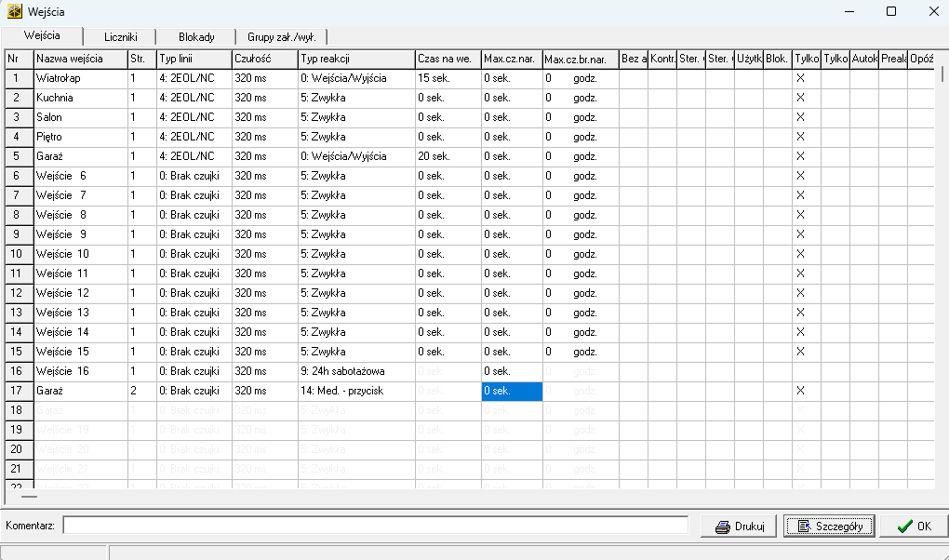Image resolution: width=949 pixels, height=560 pixels.
Task: Click the Blok. column header
Action: pos(778,59)
